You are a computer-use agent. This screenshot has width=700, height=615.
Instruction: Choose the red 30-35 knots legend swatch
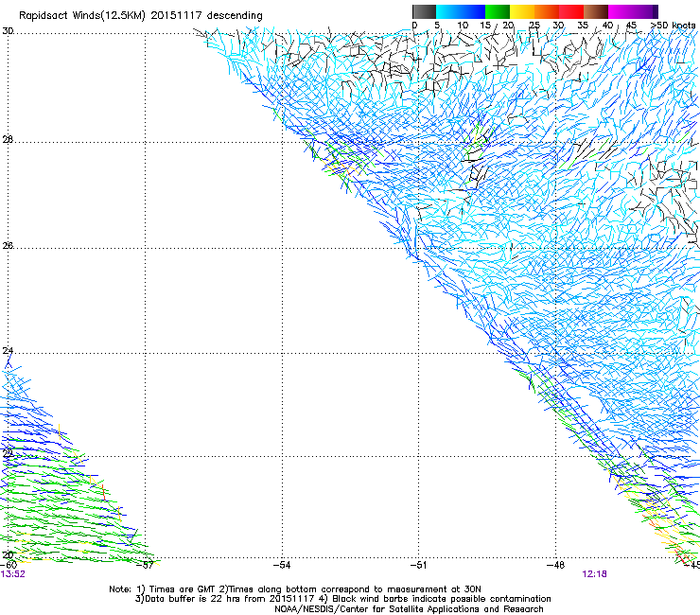(x=571, y=11)
